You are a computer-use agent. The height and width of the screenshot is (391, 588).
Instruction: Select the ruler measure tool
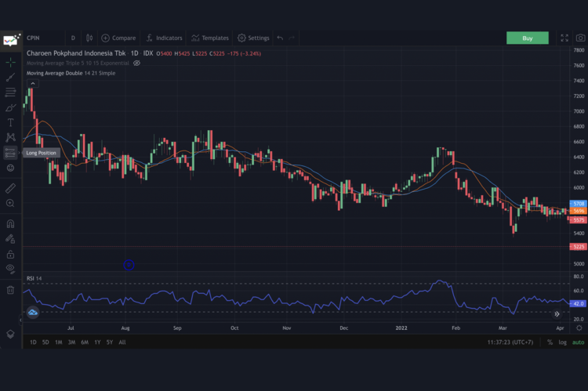pos(11,188)
